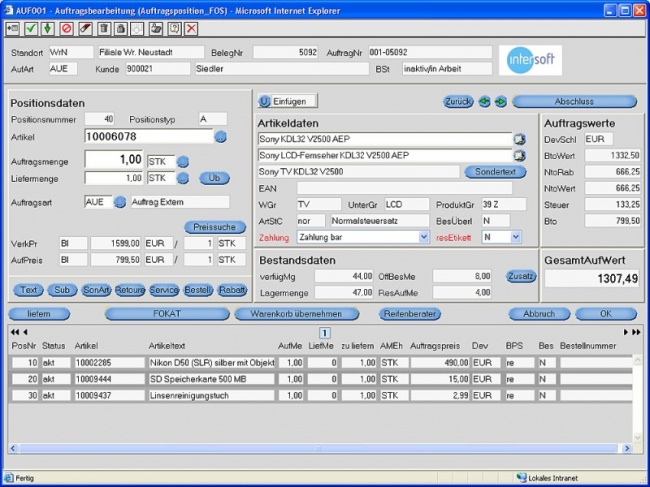Click the Sub button

(x=62, y=290)
